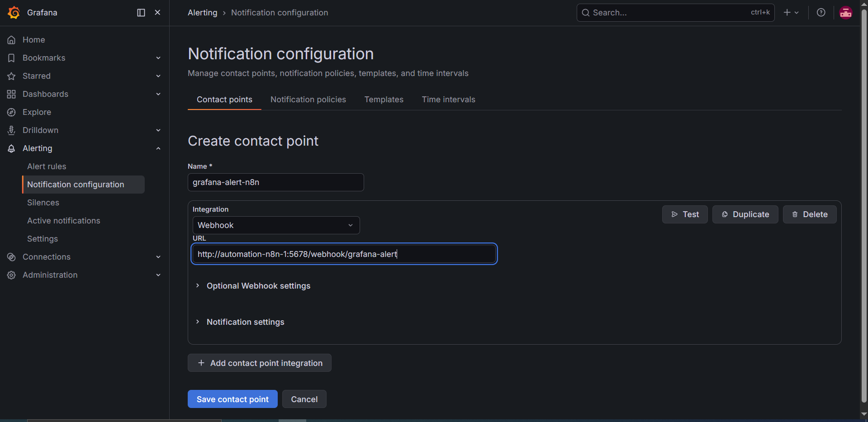Screen dimensions: 868x422
Task: Click the Drilldown icon in sidebar
Action: (x=11, y=130)
